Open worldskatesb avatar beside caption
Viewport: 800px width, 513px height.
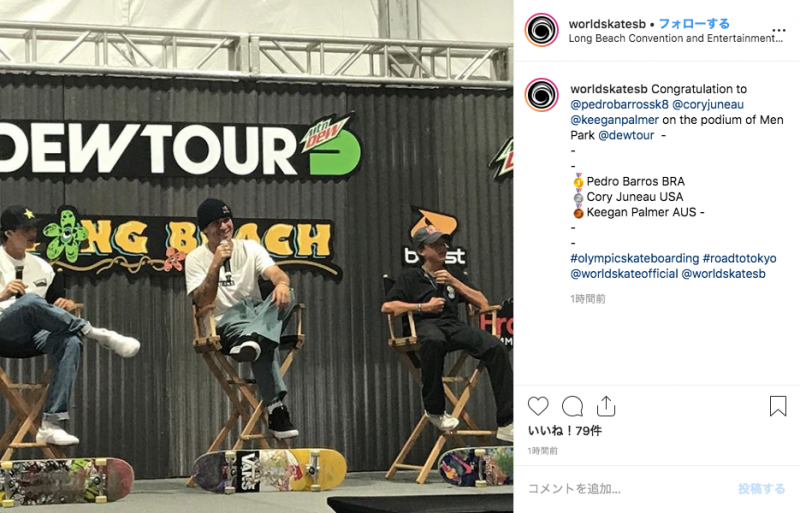tap(541, 95)
